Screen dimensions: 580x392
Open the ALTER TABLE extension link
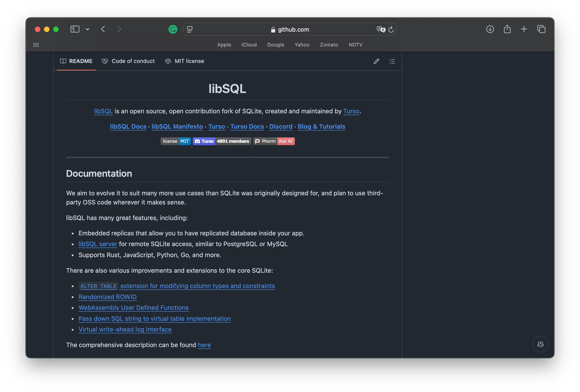click(177, 286)
